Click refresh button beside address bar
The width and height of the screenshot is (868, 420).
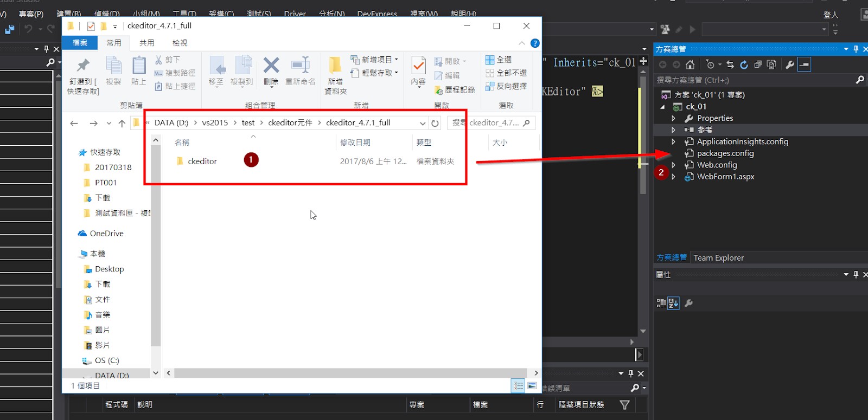tap(435, 123)
